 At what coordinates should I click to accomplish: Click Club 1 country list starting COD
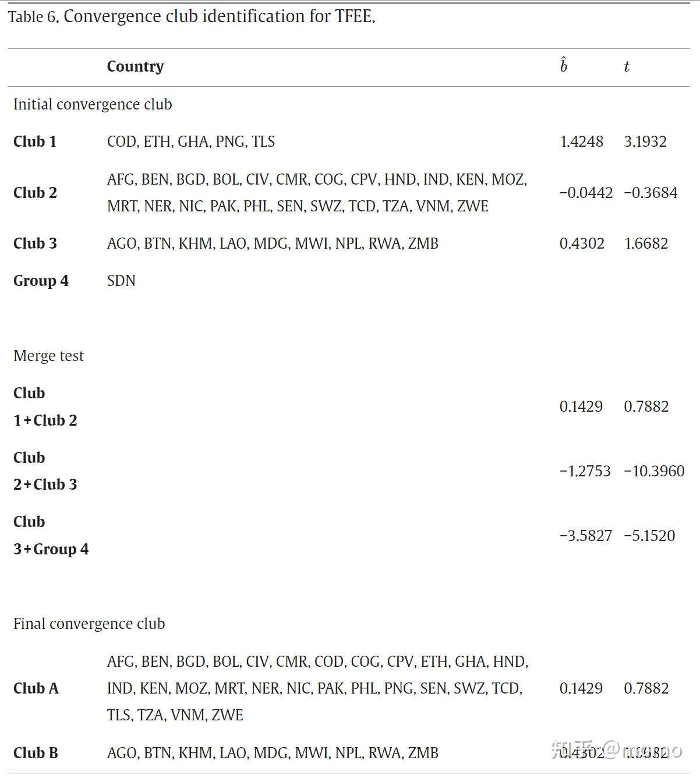click(190, 142)
